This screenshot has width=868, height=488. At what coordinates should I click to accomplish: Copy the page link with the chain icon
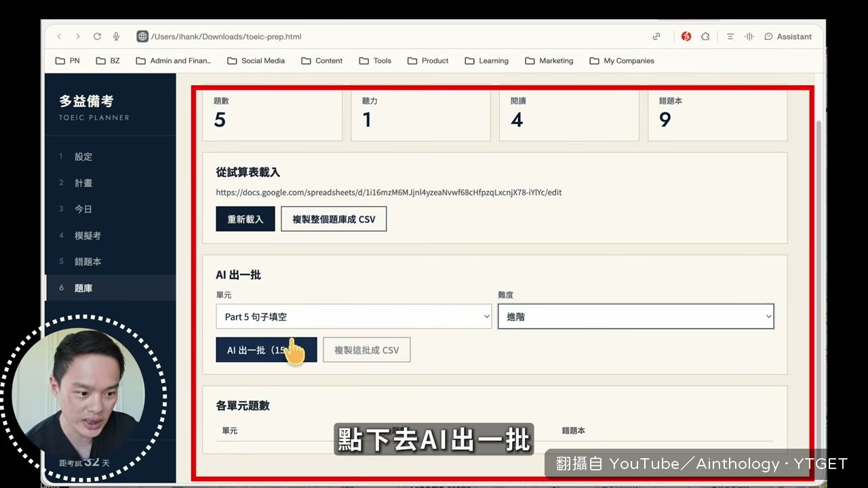point(656,37)
